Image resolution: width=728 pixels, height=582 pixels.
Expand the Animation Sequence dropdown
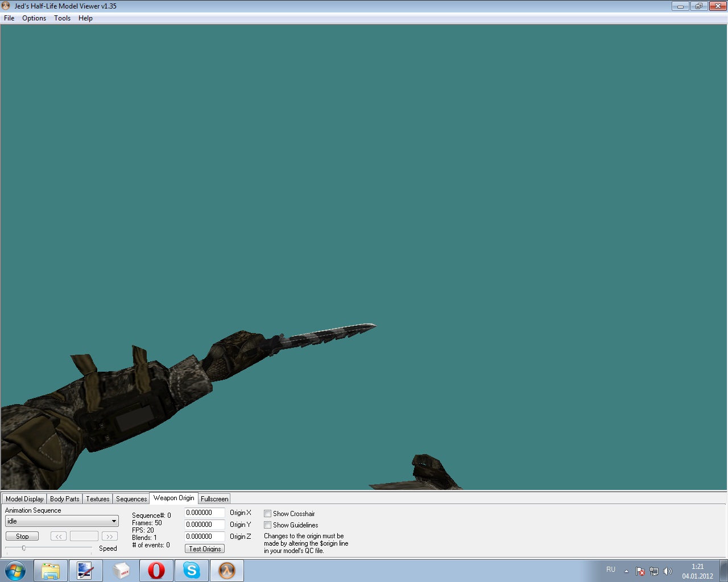point(114,521)
